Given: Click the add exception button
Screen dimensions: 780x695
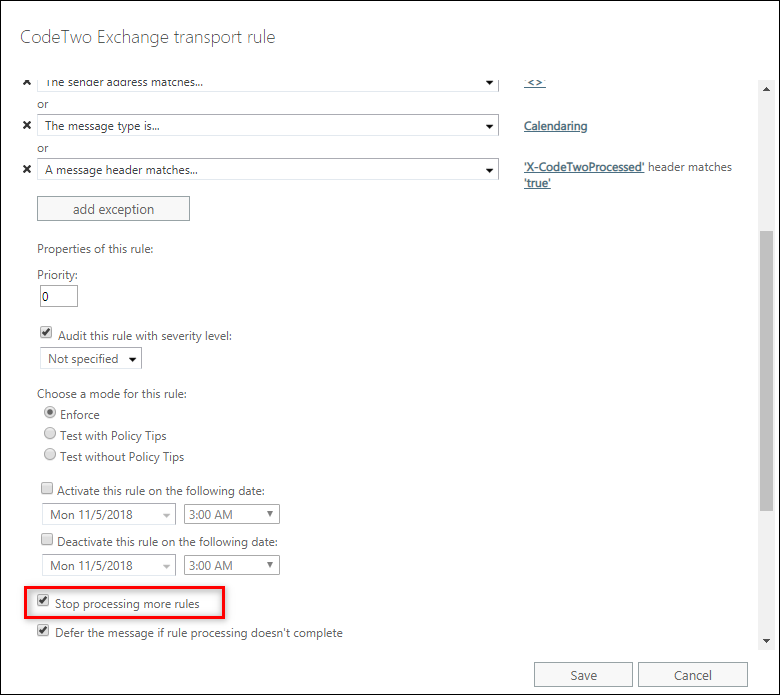Looking at the screenshot, I should point(113,209).
